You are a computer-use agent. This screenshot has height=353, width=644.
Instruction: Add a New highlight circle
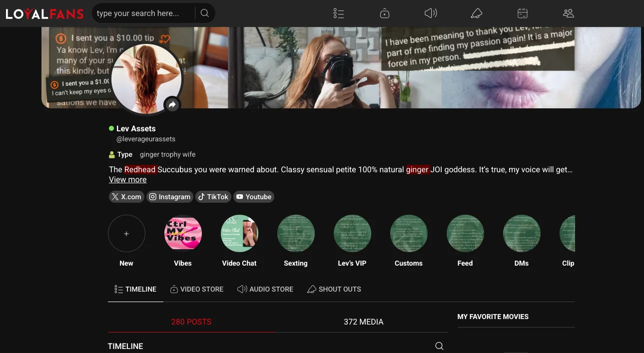[x=126, y=234]
